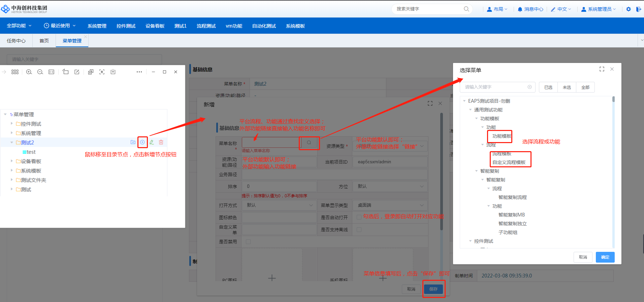Click the red delete trash icon on 测试2
This screenshot has height=302, width=644.
pos(161,142)
